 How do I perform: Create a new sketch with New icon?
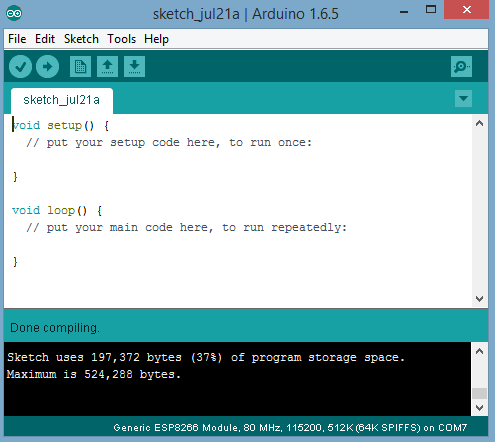tap(80, 67)
